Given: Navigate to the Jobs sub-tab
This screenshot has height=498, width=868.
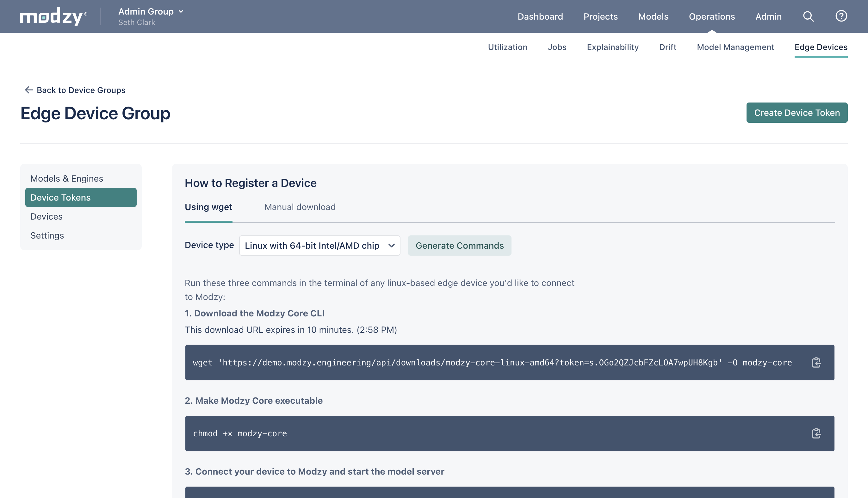Looking at the screenshot, I should click(557, 47).
